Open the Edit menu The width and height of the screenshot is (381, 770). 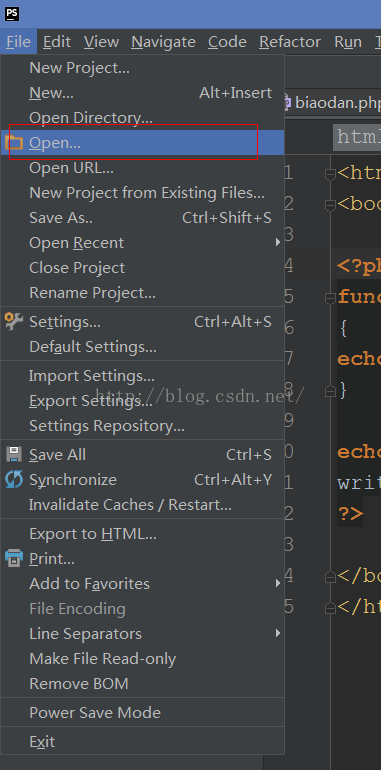[x=57, y=42]
